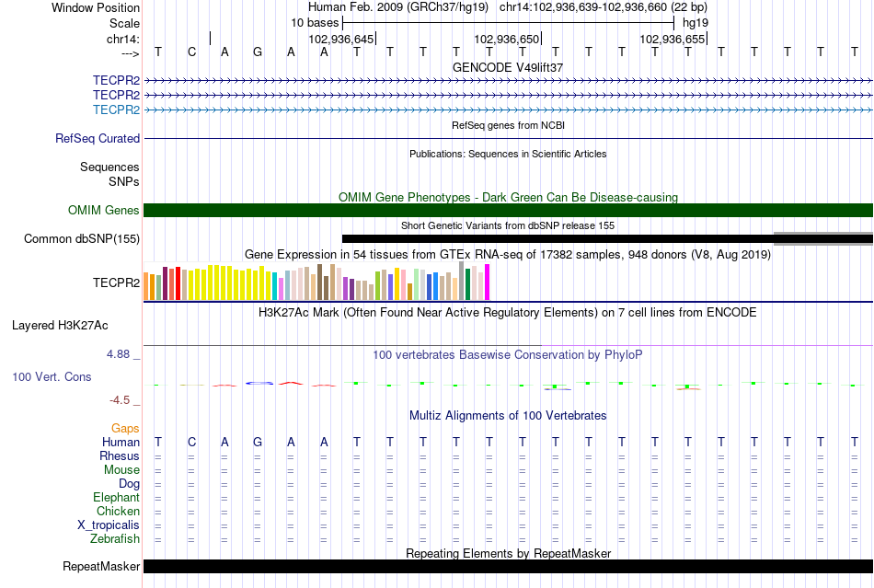The width and height of the screenshot is (874, 588).
Task: Click the RefSeq Curated track label
Action: tap(97, 138)
